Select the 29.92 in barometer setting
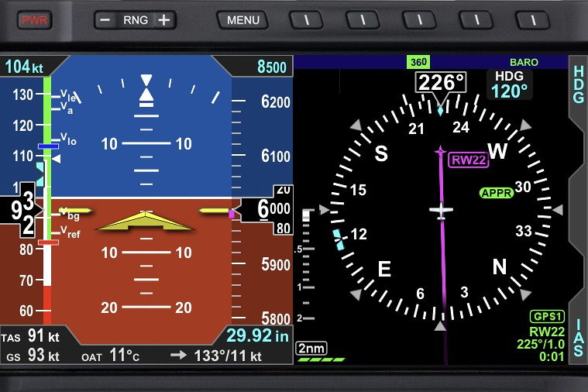The image size is (588, 392). click(x=257, y=335)
